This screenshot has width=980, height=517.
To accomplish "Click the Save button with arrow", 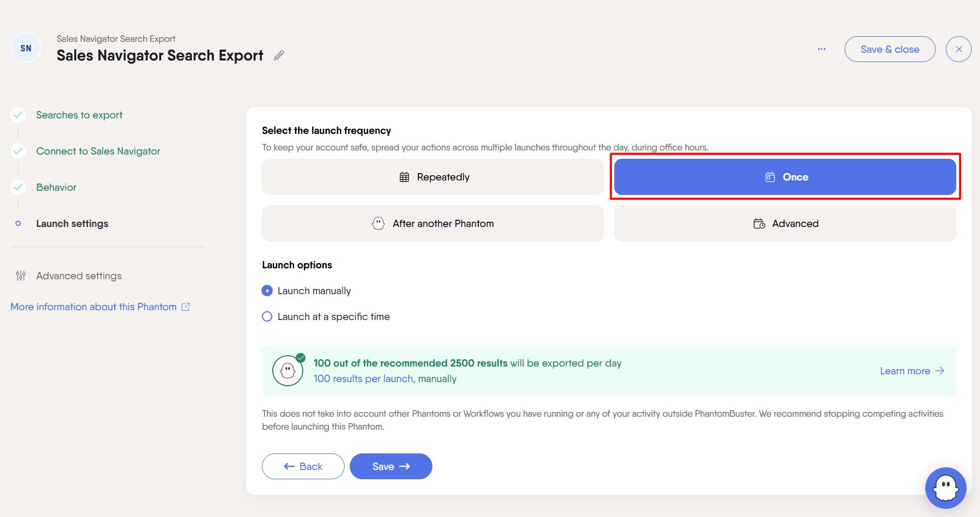I will [391, 466].
